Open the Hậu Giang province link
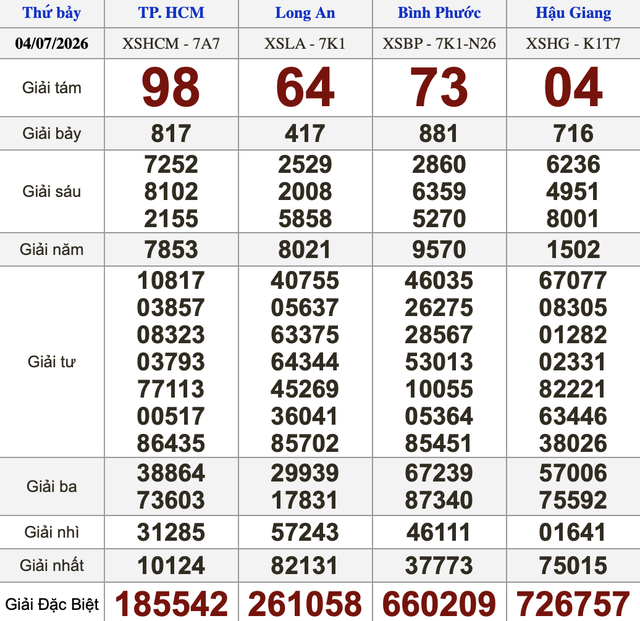The image size is (640, 621). tap(573, 13)
